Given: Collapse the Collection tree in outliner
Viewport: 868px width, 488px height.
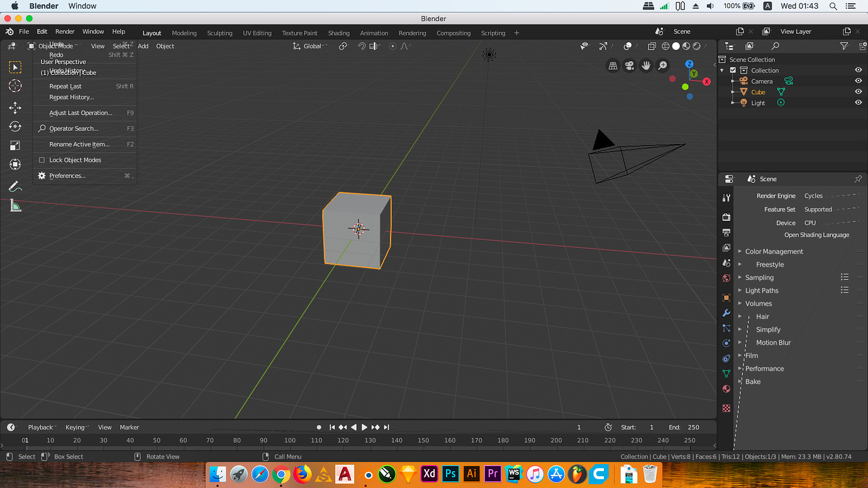Looking at the screenshot, I should 722,70.
